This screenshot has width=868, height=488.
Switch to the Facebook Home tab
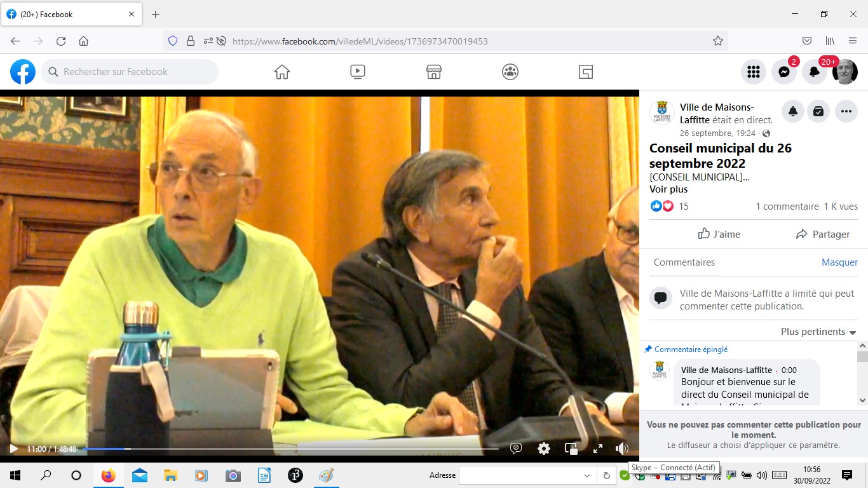tap(282, 72)
